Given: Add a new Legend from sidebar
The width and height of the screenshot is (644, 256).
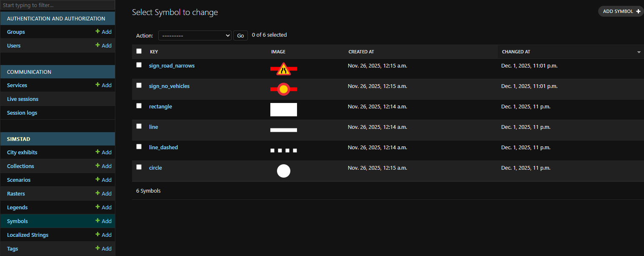Looking at the screenshot, I should pyautogui.click(x=103, y=207).
